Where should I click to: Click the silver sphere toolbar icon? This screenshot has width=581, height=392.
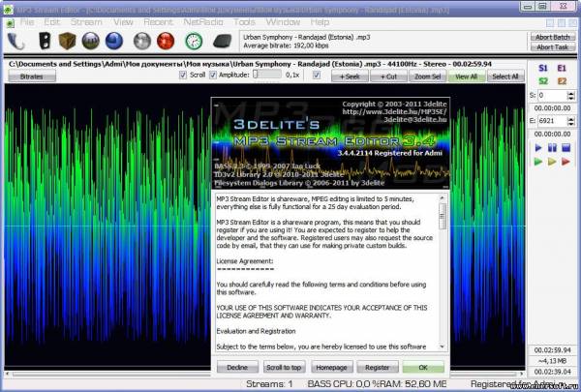click(x=142, y=41)
